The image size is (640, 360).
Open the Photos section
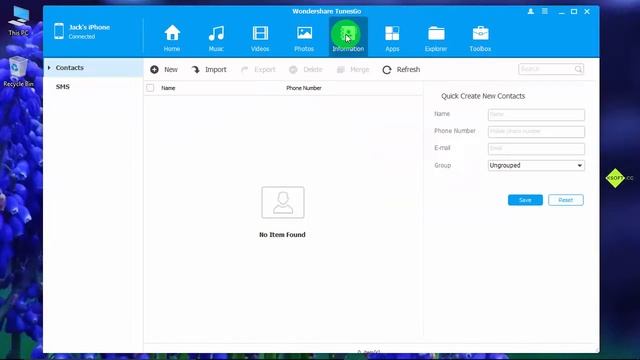point(304,38)
